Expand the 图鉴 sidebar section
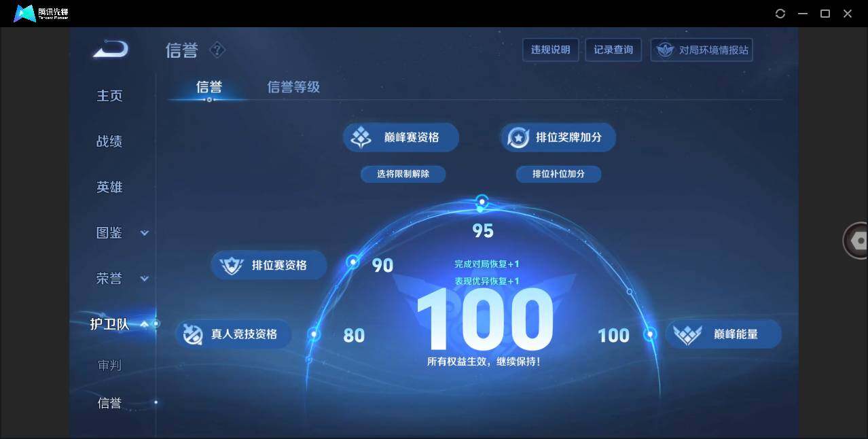The height and width of the screenshot is (439, 868). click(144, 232)
